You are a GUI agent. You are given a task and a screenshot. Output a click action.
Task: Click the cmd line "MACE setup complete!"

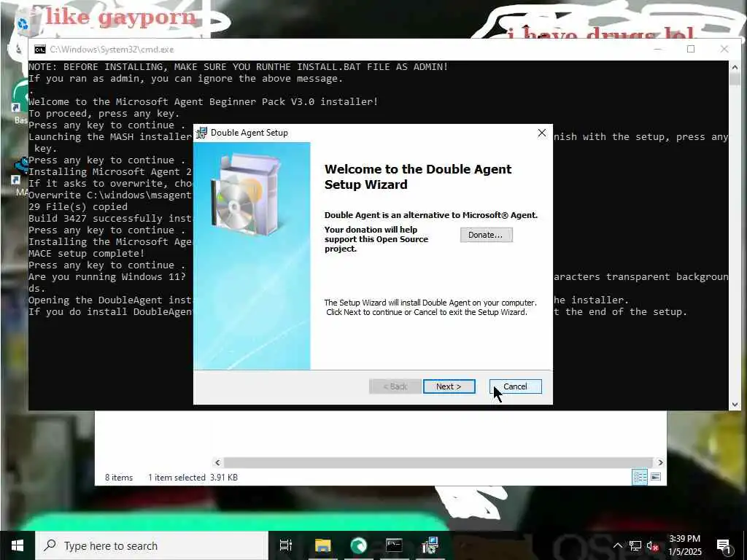coord(86,253)
